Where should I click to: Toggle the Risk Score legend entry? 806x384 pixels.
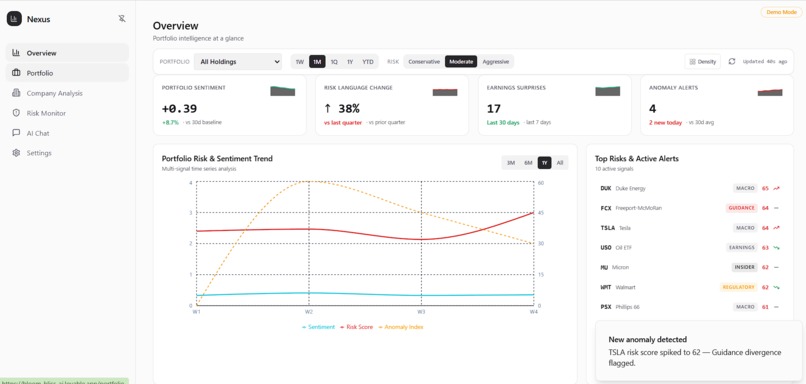(x=356, y=327)
